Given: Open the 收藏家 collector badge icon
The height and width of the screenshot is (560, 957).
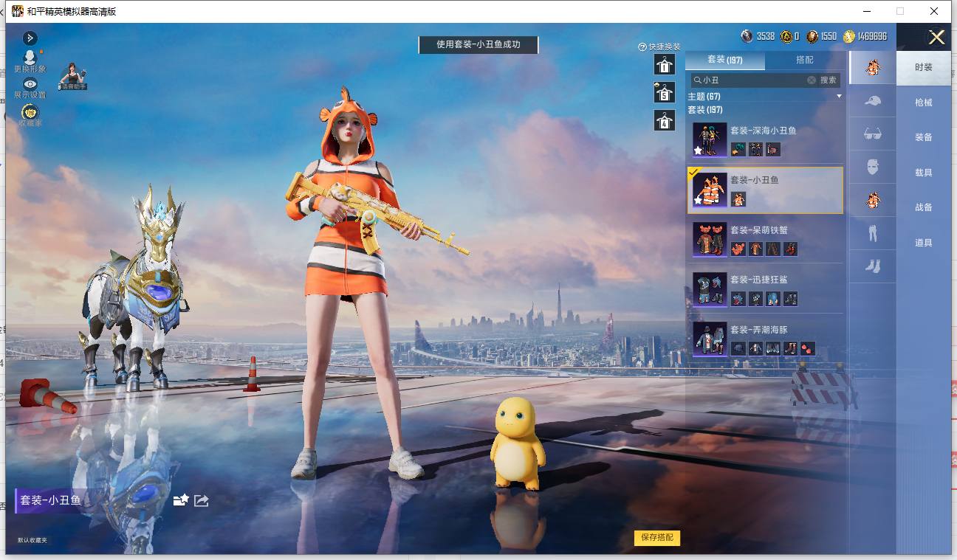Looking at the screenshot, I should coord(30,112).
